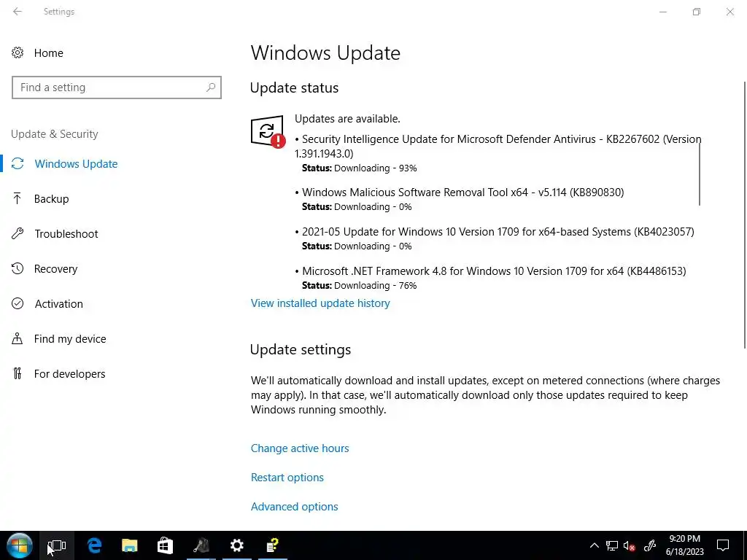Open Microsoft Store from taskbar
This screenshot has width=747, height=560.
click(x=165, y=545)
